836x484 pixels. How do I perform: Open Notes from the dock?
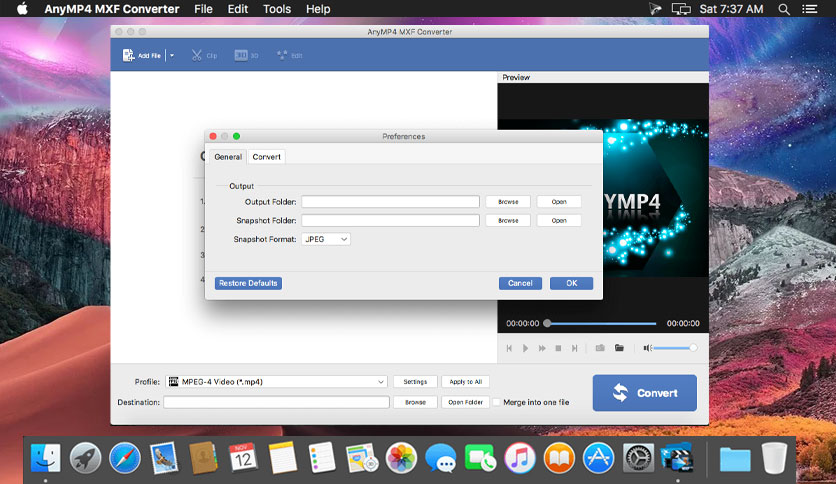(283, 458)
